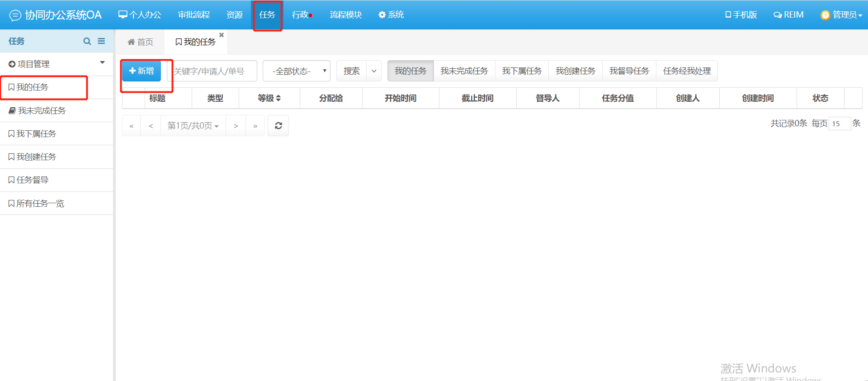Open the 系统 settings menu
Viewport: 868px width, 381px height.
(391, 15)
